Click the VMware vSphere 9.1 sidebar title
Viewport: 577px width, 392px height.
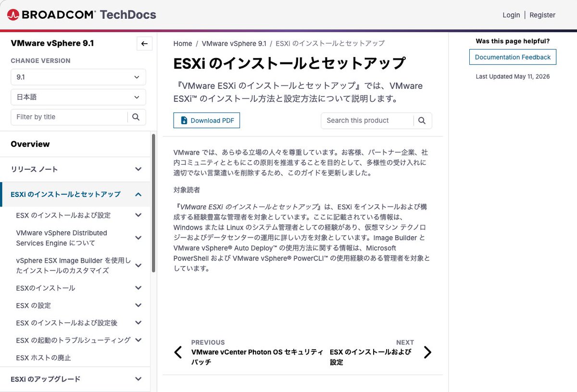click(52, 43)
